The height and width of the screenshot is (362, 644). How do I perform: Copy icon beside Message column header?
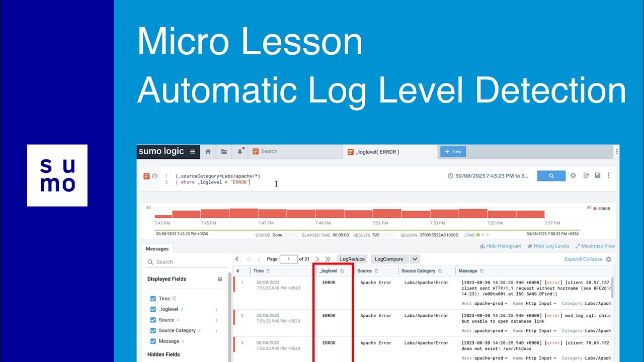(482, 271)
